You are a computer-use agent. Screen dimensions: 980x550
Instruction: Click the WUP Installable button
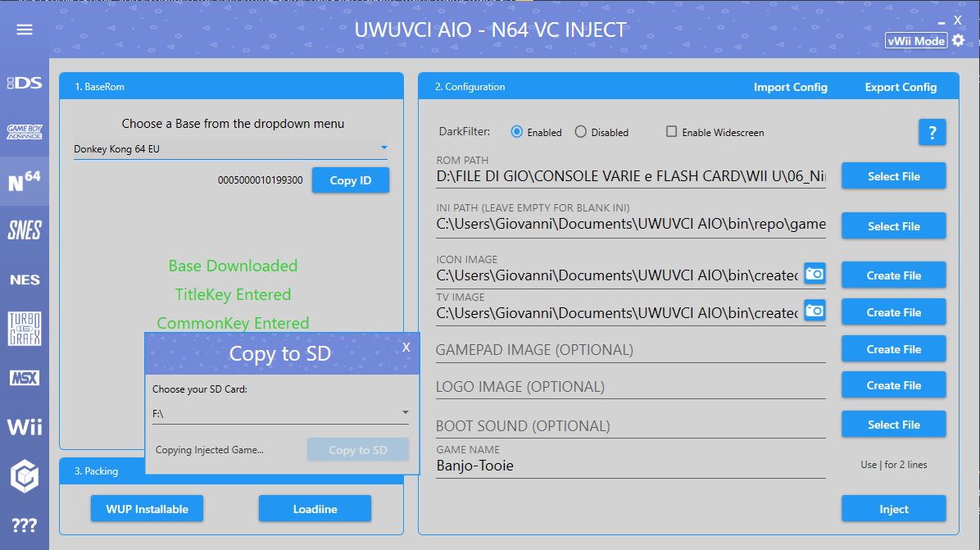click(x=147, y=509)
